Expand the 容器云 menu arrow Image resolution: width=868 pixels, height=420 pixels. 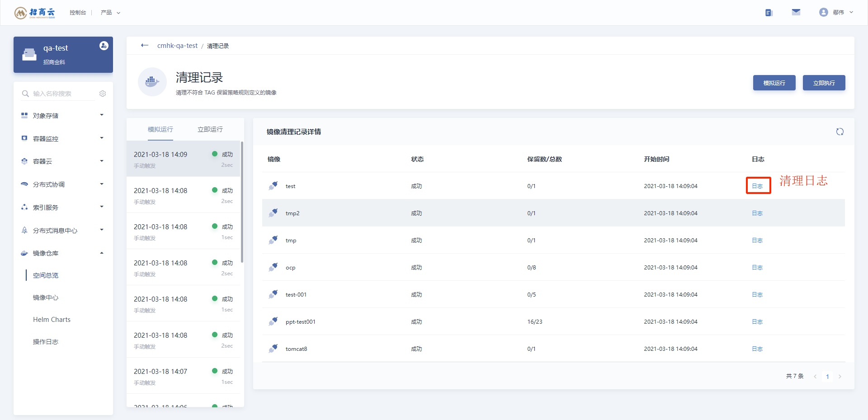tap(102, 161)
